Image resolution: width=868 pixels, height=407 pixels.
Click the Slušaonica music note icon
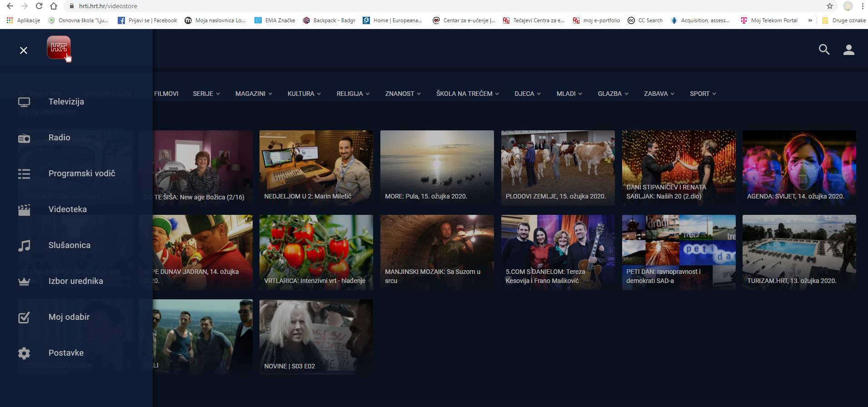click(x=24, y=245)
